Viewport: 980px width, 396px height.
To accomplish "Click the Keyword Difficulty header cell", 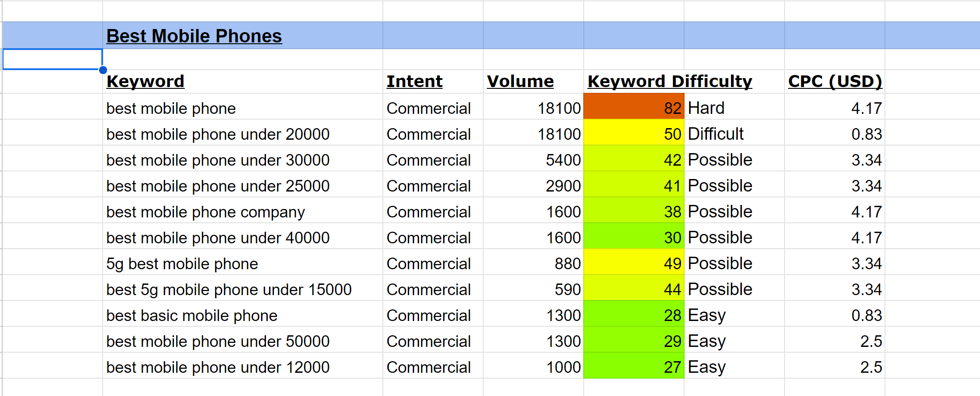I will pos(669,81).
